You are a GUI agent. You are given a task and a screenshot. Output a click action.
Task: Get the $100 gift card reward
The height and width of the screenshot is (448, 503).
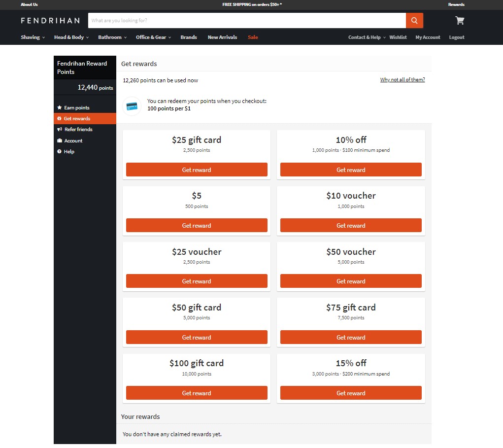coord(197,393)
